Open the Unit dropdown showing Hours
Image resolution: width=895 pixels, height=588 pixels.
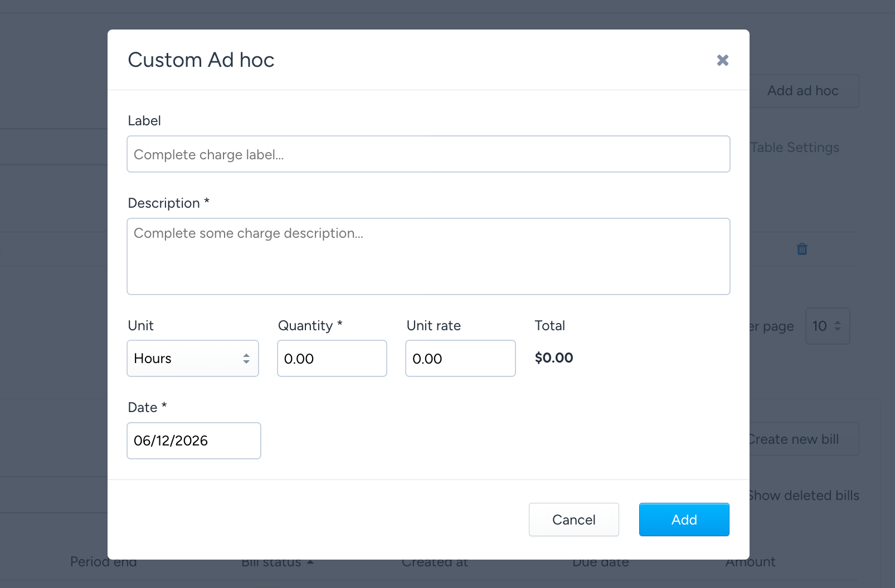tap(193, 359)
